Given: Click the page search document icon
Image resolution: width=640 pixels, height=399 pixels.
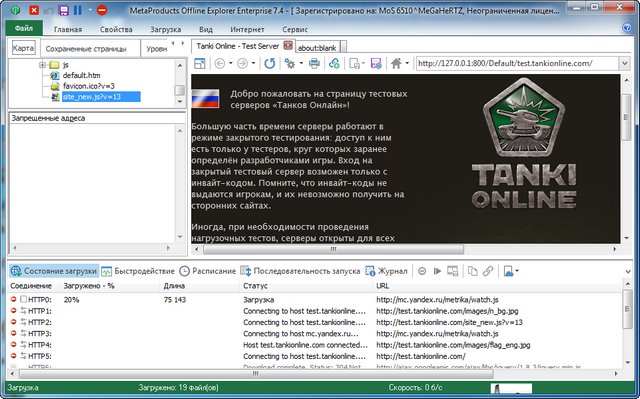Looking at the screenshot, I should [x=355, y=64].
